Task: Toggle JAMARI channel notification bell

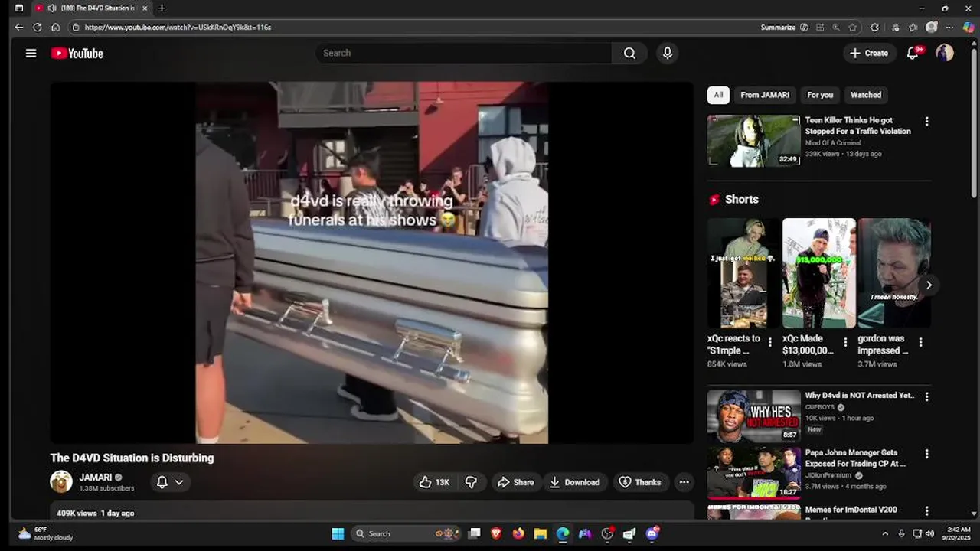Action: [x=162, y=482]
